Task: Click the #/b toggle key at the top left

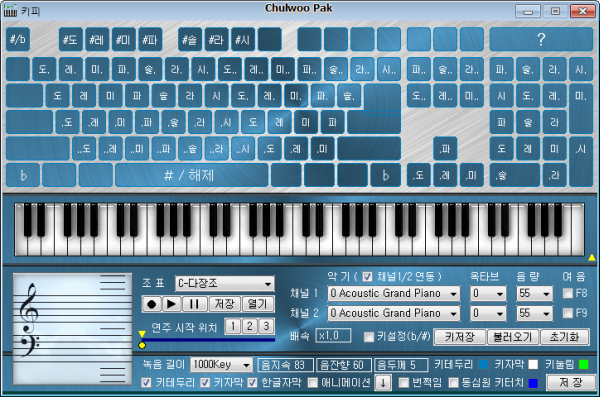Action: [18, 39]
